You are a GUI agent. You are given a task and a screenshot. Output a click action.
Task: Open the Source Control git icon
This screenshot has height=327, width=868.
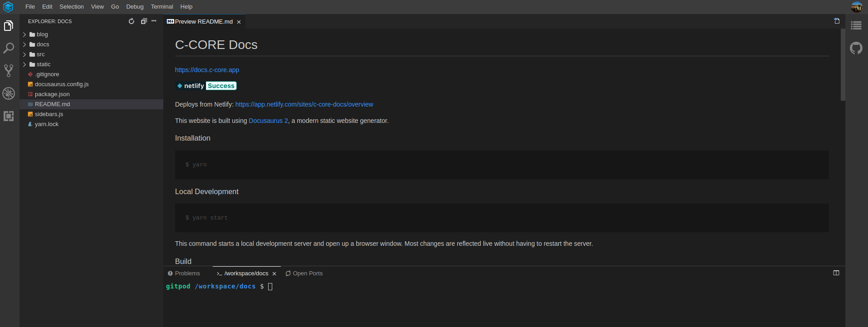9,70
